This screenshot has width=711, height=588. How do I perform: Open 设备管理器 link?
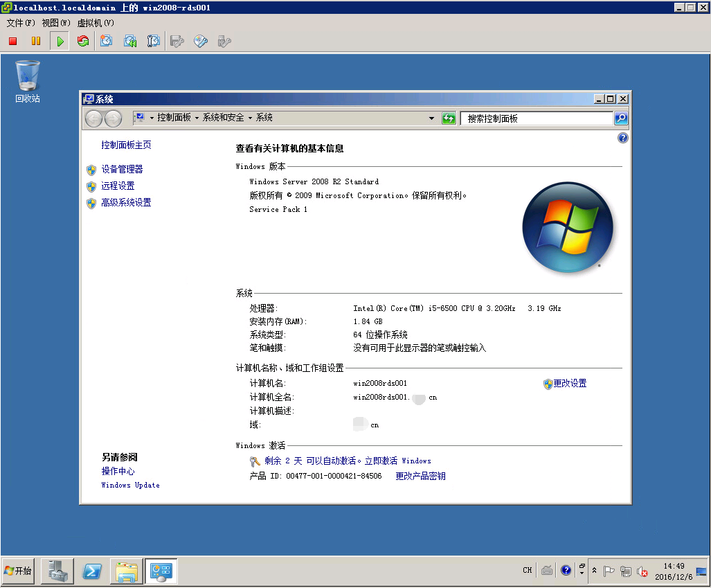tap(122, 169)
